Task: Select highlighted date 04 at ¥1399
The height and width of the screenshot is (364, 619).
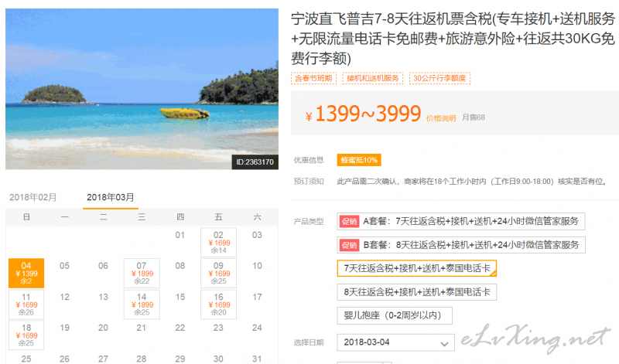Action: tap(26, 273)
